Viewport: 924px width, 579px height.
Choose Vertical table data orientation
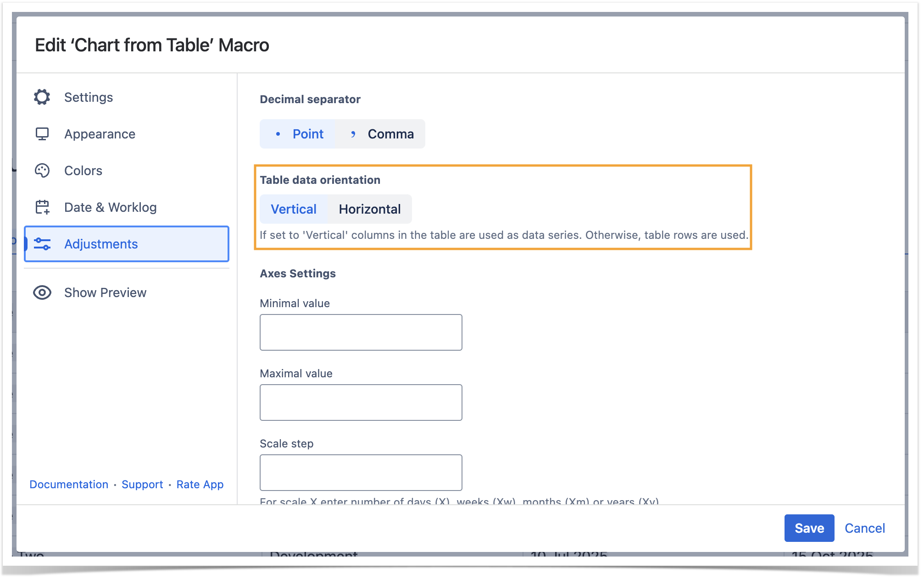pyautogui.click(x=293, y=209)
